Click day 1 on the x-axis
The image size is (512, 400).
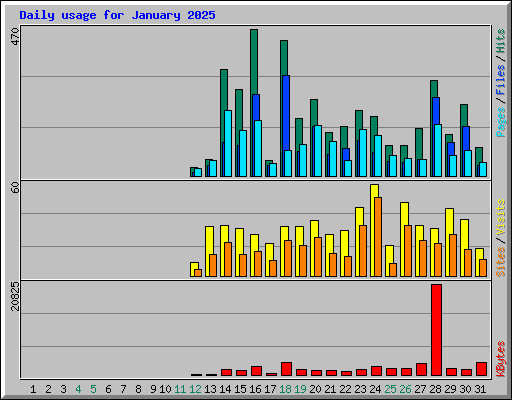tap(33, 389)
